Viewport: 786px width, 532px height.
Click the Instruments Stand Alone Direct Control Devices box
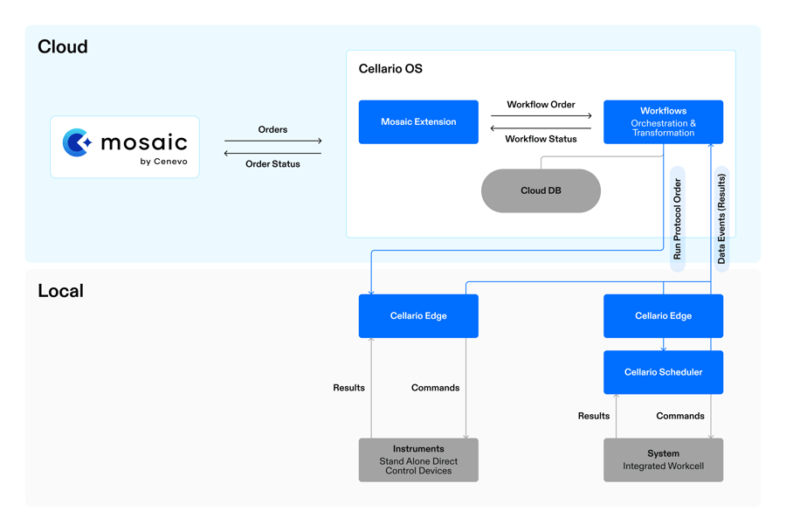[418, 459]
